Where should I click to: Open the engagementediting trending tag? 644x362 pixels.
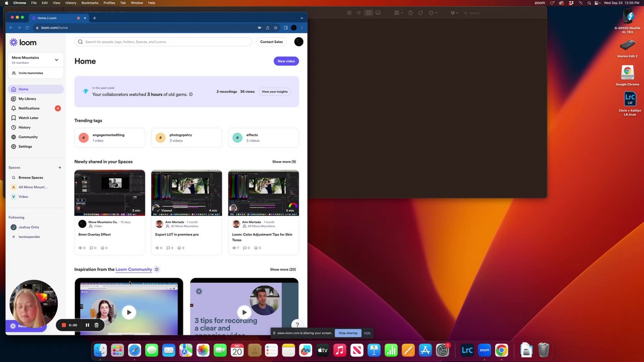click(x=110, y=138)
